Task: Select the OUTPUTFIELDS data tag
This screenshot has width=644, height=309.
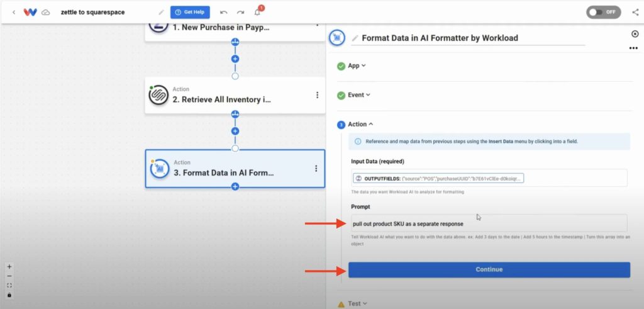Action: point(438,179)
